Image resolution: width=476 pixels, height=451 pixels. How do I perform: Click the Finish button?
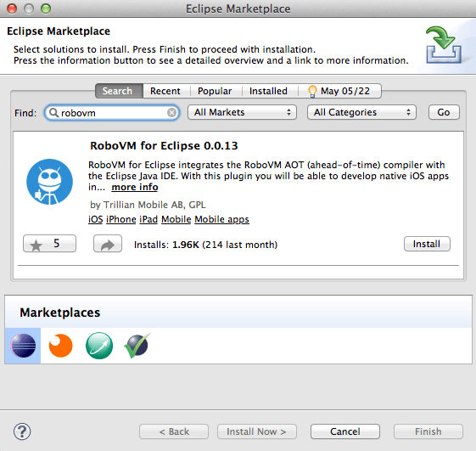[428, 431]
